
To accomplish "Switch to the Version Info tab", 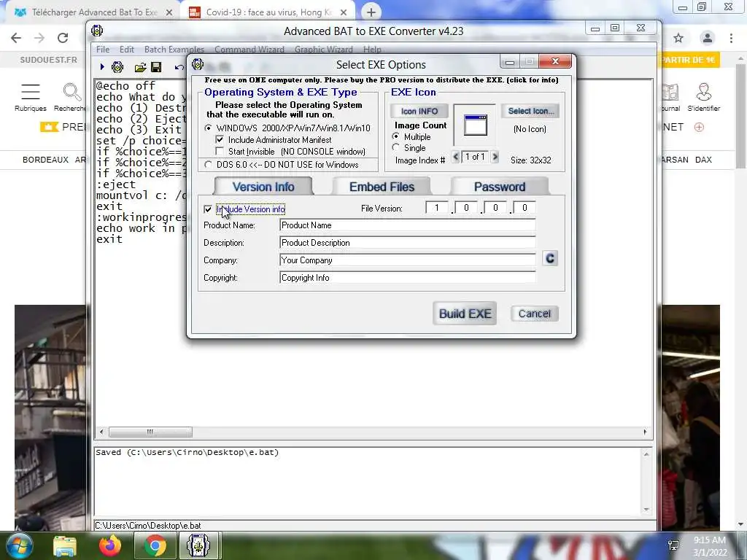I will pyautogui.click(x=263, y=187).
